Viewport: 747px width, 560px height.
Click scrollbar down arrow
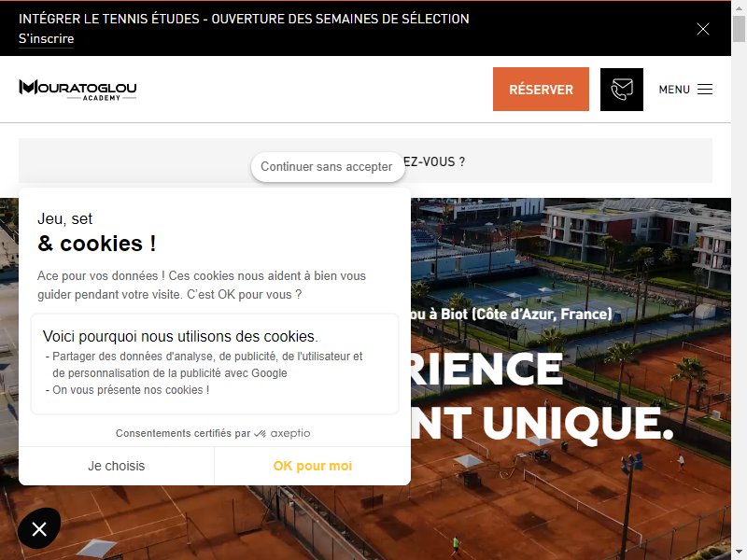click(x=739, y=553)
